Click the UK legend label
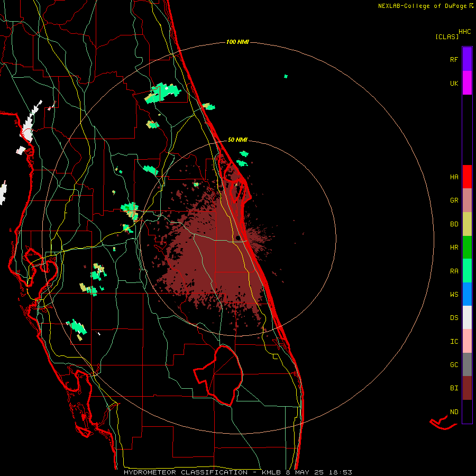476x476 pixels. click(454, 84)
